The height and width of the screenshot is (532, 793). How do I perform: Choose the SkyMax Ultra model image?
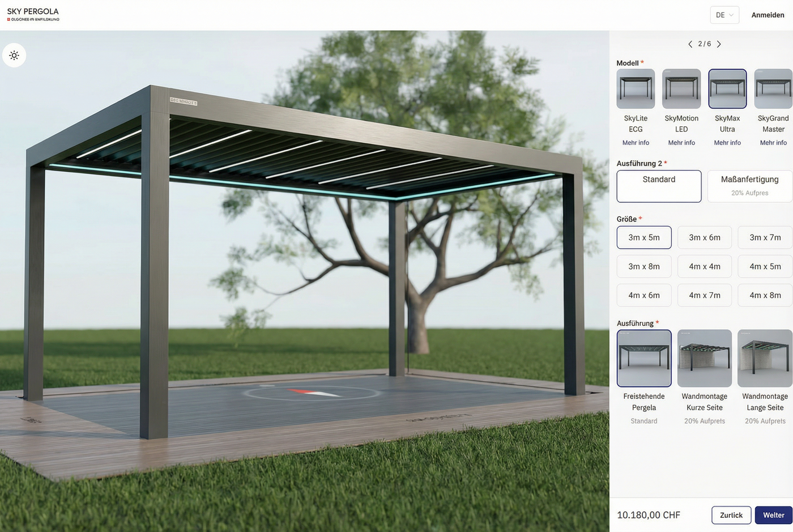[727, 89]
